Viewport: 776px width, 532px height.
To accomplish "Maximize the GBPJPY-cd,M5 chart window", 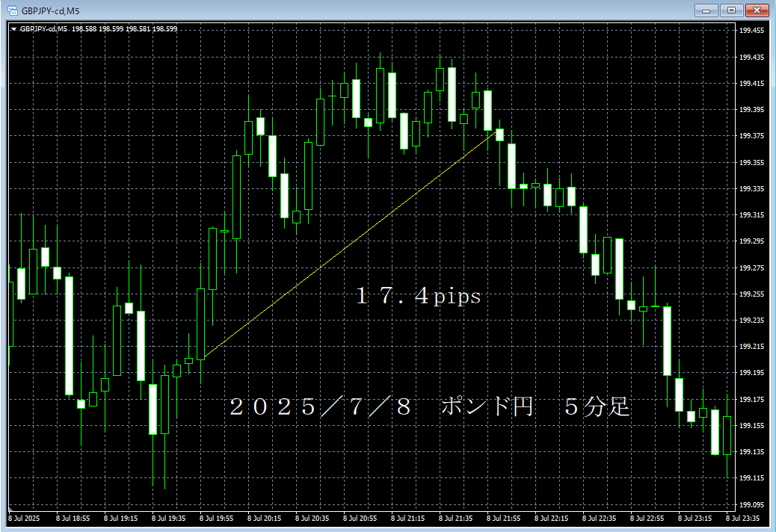I will pos(731,10).
